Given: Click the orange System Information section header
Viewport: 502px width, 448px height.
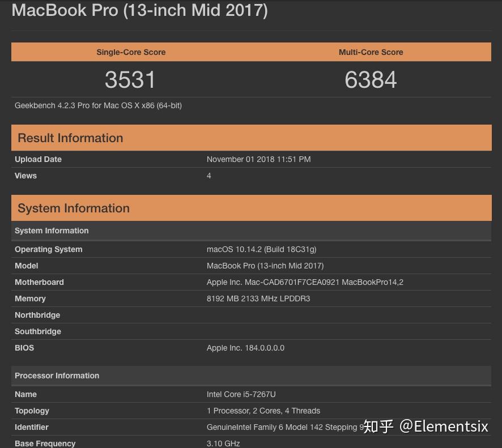Looking at the screenshot, I should coord(252,208).
